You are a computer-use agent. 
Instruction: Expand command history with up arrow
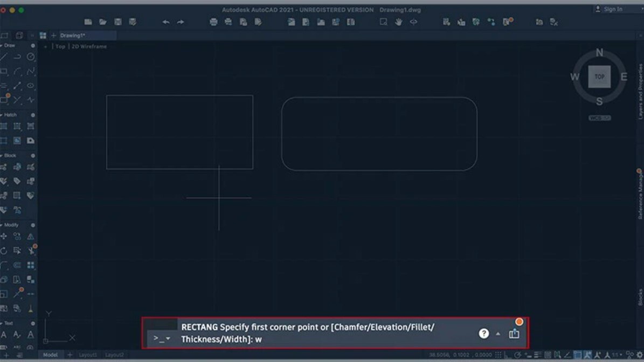[x=498, y=333]
